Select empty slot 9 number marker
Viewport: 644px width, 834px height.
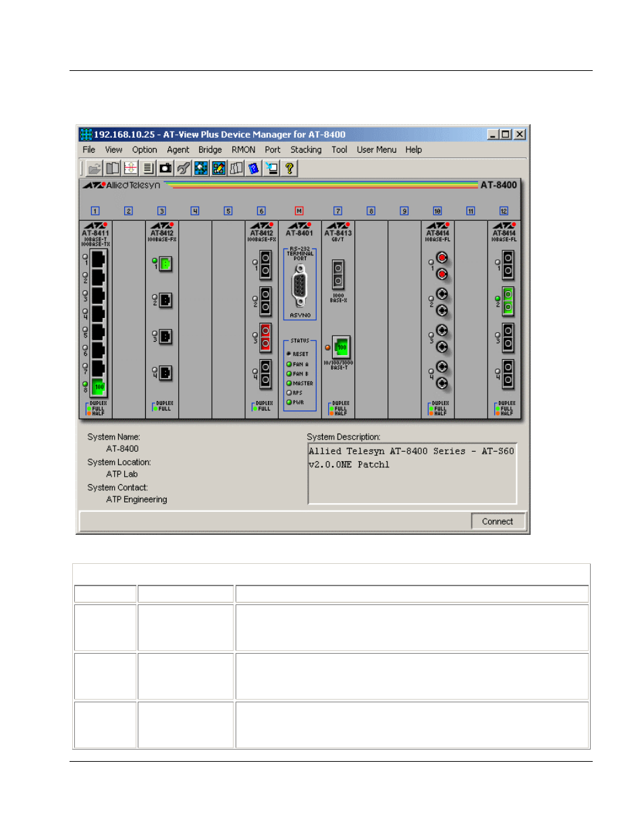pyautogui.click(x=404, y=211)
